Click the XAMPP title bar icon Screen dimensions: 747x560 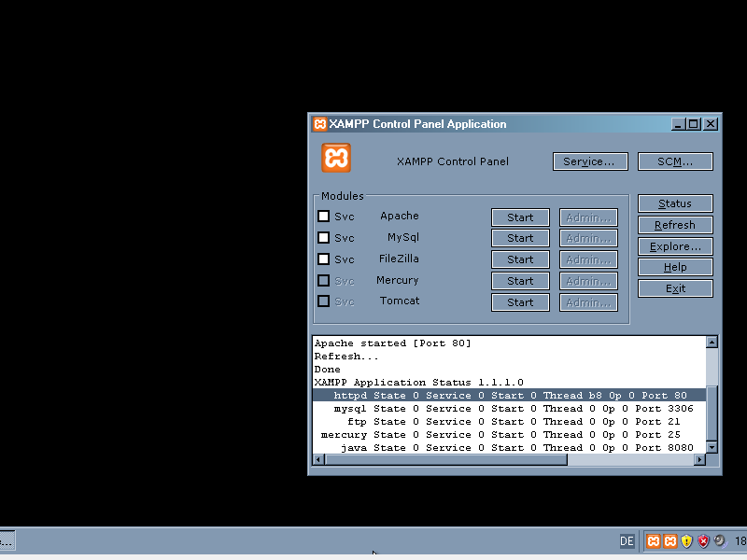(319, 124)
